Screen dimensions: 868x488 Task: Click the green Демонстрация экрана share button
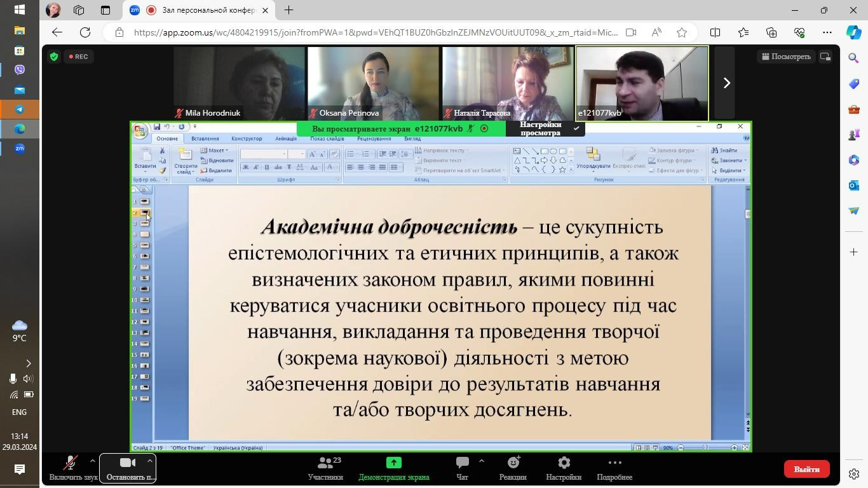(394, 469)
